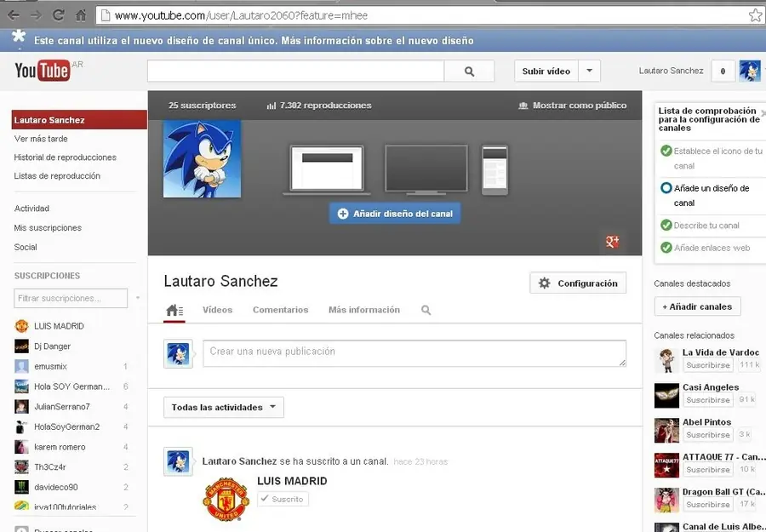
Task: Click the large Sonic channel icon
Action: click(x=202, y=159)
